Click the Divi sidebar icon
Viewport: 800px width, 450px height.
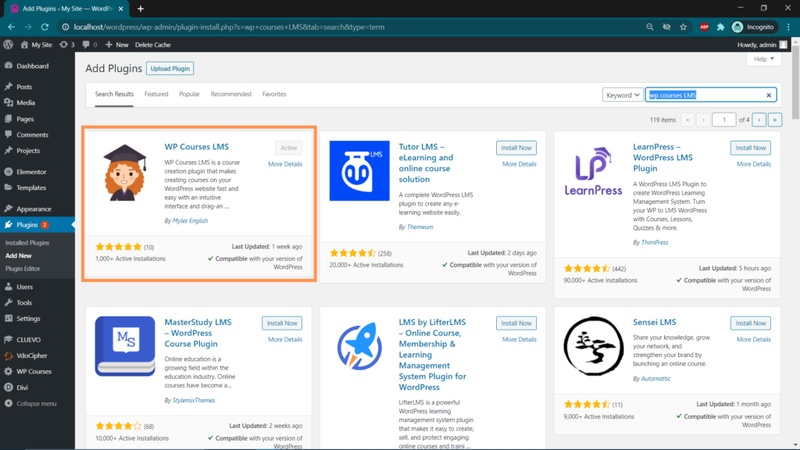(x=9, y=387)
